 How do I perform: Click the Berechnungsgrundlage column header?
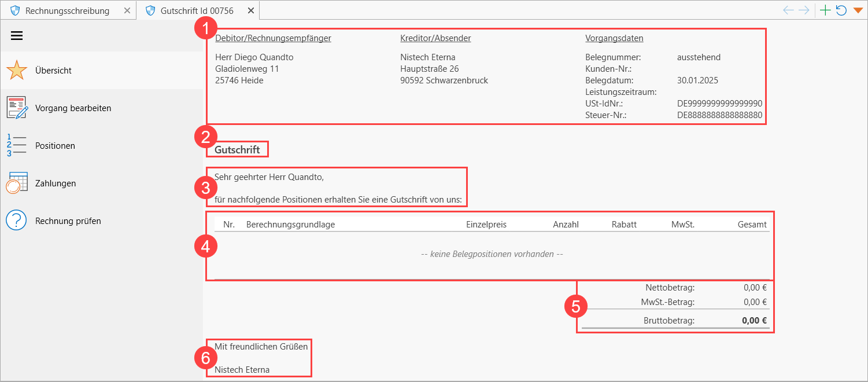(x=290, y=225)
